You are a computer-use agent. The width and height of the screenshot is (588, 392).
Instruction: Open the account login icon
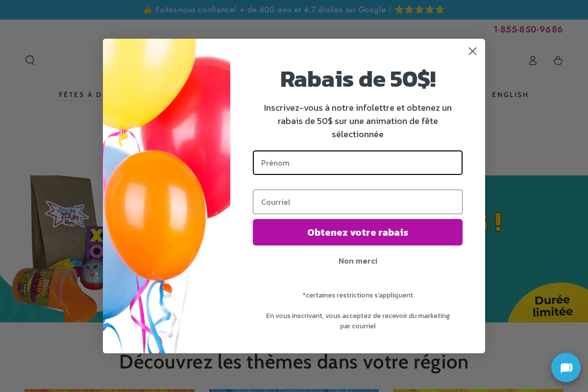point(533,60)
